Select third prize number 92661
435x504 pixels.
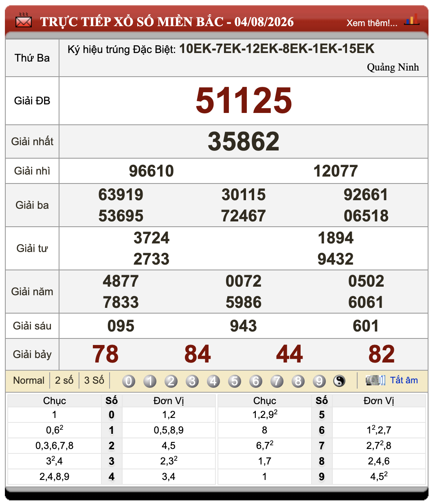click(366, 195)
